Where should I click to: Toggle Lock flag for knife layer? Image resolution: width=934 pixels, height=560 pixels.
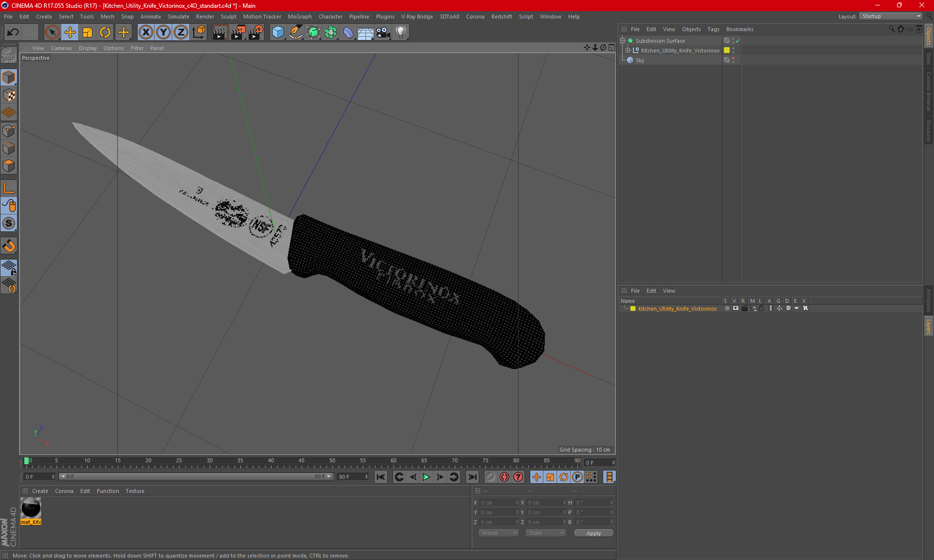click(x=762, y=308)
